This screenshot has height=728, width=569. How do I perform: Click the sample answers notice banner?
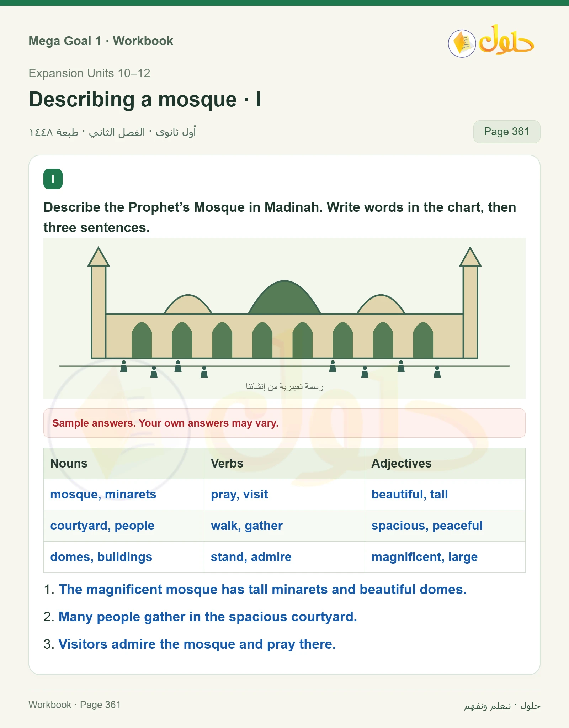coord(284,423)
